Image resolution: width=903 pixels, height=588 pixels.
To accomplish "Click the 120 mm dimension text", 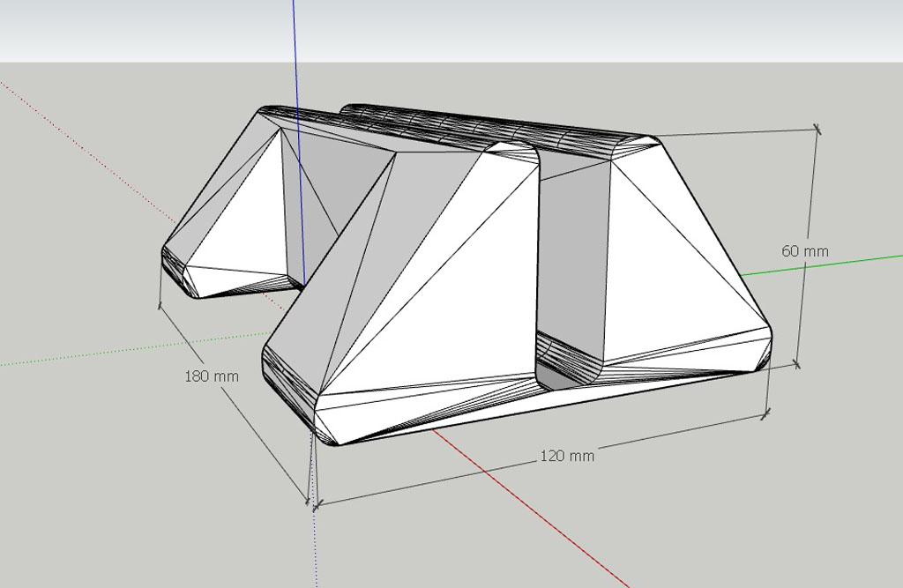I will [567, 456].
